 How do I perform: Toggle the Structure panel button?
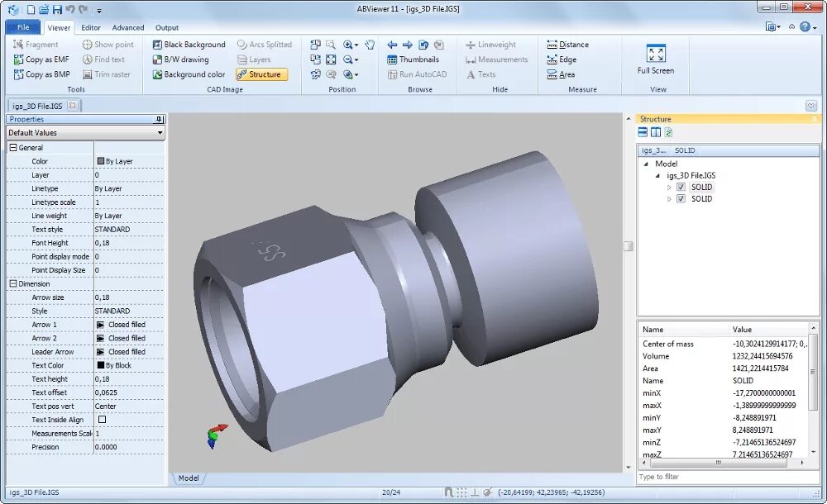point(261,74)
